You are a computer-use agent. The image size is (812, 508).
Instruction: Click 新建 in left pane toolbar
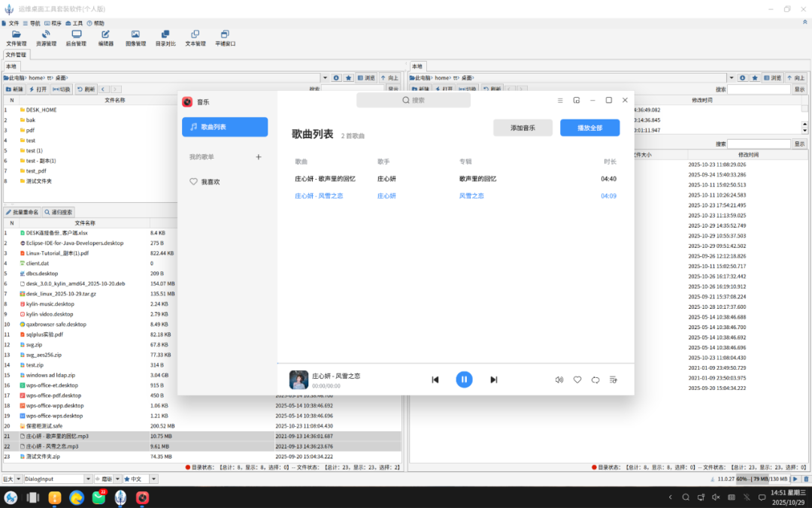(x=14, y=89)
